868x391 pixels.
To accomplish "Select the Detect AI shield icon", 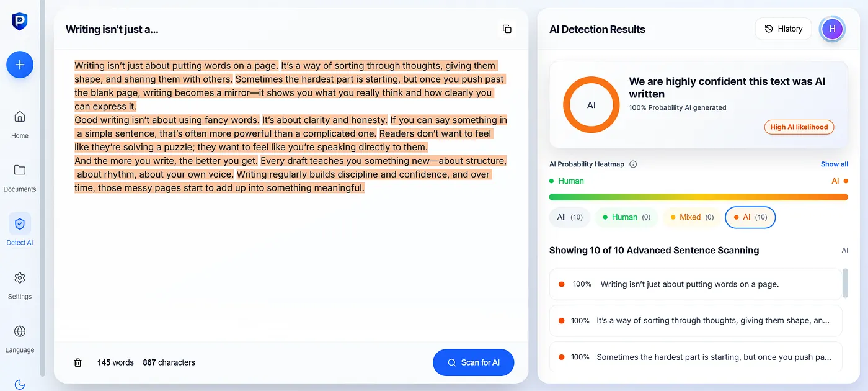I will [x=20, y=223].
